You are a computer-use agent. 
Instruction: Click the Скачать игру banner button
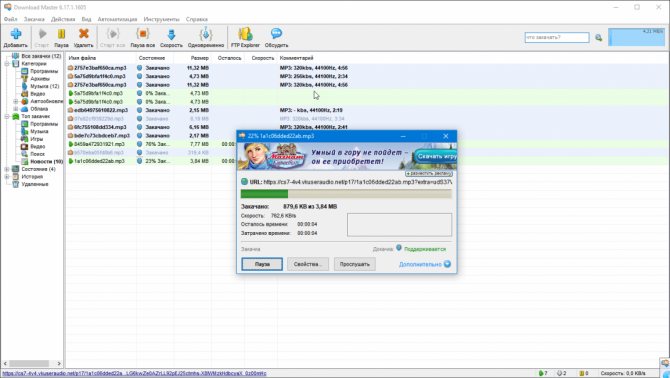436,156
